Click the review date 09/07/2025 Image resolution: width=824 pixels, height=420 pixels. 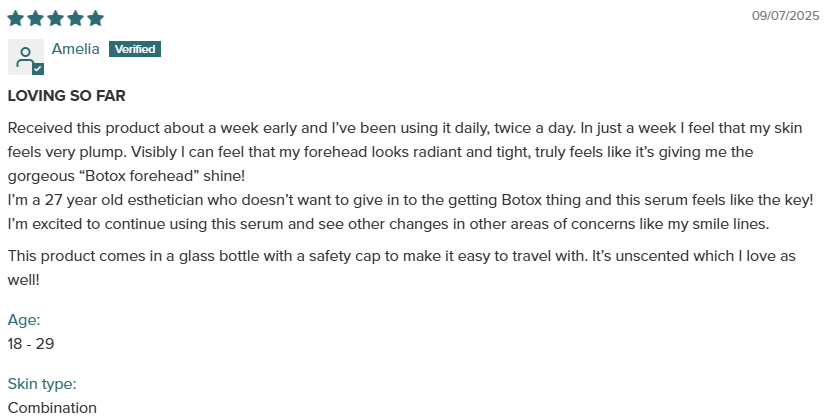(x=785, y=16)
